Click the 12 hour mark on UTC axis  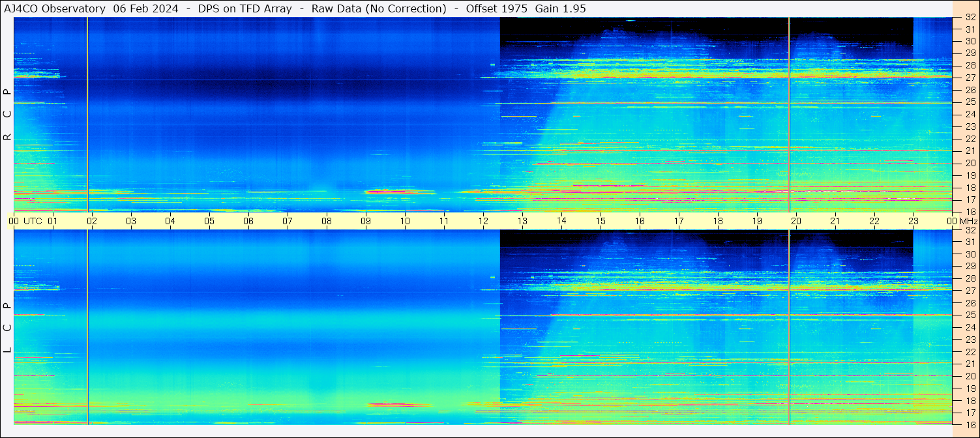(x=483, y=221)
